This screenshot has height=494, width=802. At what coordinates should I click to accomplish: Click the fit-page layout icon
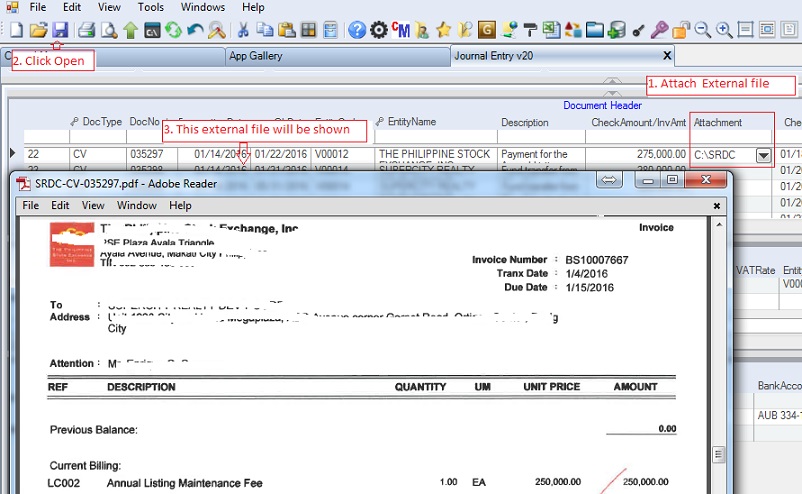click(767, 30)
